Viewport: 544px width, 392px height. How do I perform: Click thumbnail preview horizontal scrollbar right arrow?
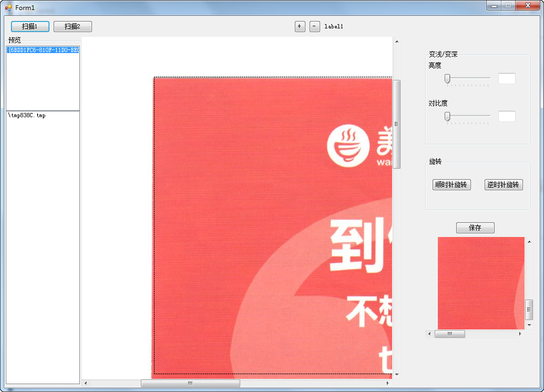click(520, 334)
